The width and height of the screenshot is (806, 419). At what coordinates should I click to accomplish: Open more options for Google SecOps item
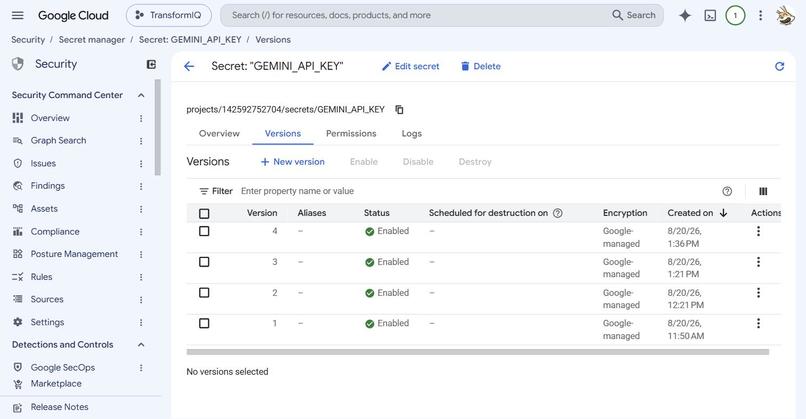[x=141, y=368]
